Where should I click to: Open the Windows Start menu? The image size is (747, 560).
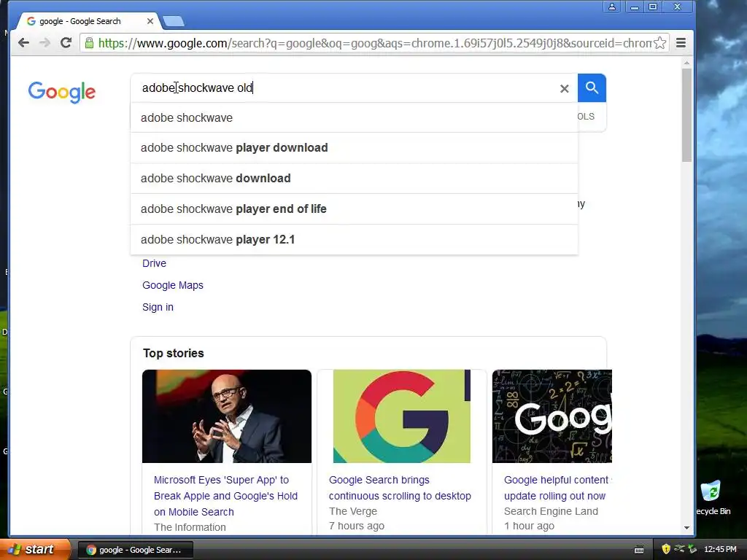pos(35,550)
